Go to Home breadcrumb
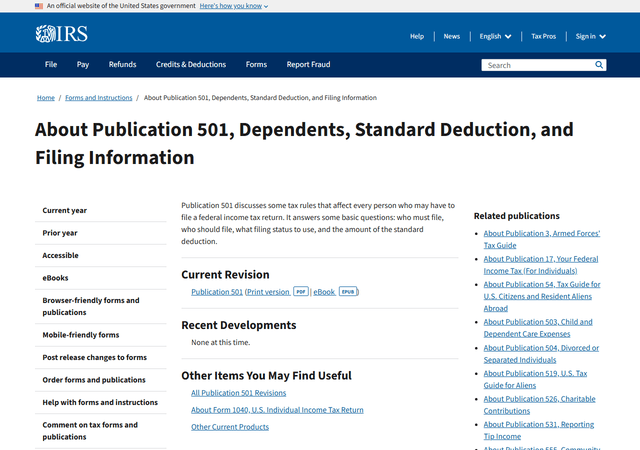640x450 pixels. click(x=46, y=98)
